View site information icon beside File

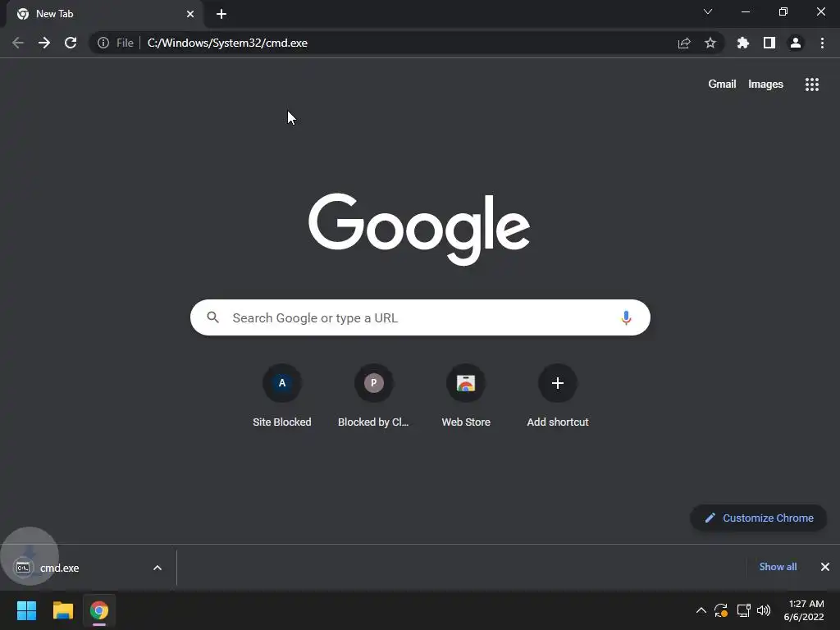tap(103, 43)
